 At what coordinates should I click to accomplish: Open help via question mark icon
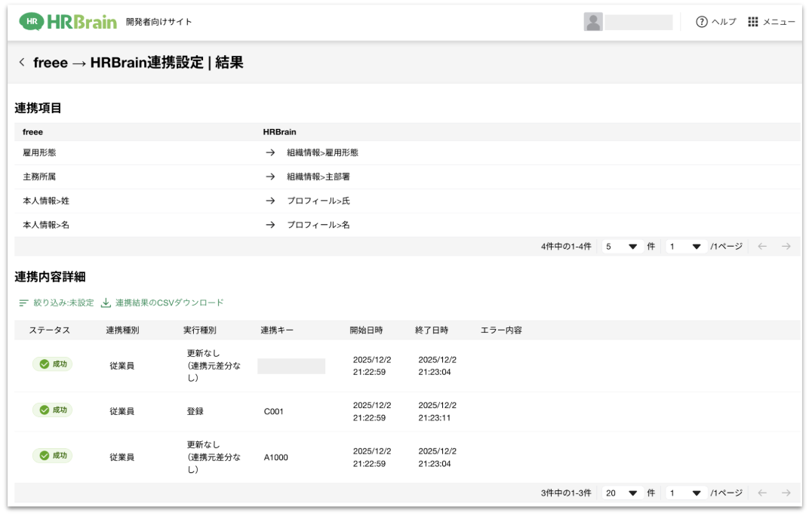tap(702, 22)
